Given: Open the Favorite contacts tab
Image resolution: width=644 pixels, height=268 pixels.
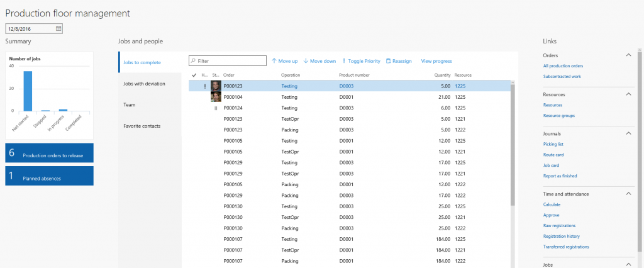Looking at the screenshot, I should (142, 126).
